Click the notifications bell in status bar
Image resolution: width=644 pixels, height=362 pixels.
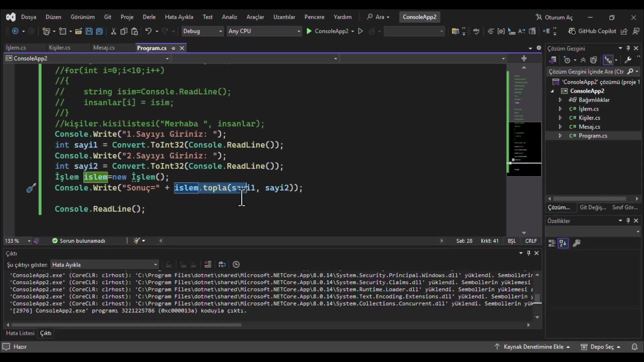tap(635, 347)
